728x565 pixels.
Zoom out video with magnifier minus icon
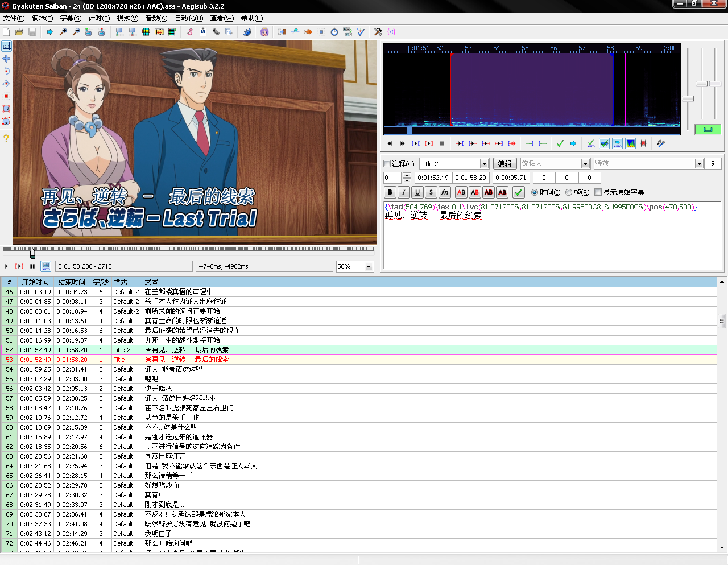pyautogui.click(x=76, y=32)
